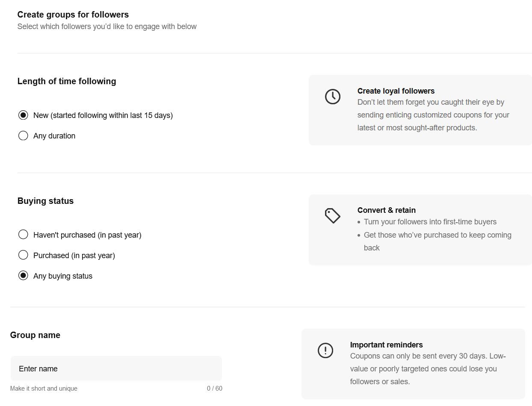Image resolution: width=532 pixels, height=406 pixels.
Task: Click the Buying status section heading
Action: [45, 201]
